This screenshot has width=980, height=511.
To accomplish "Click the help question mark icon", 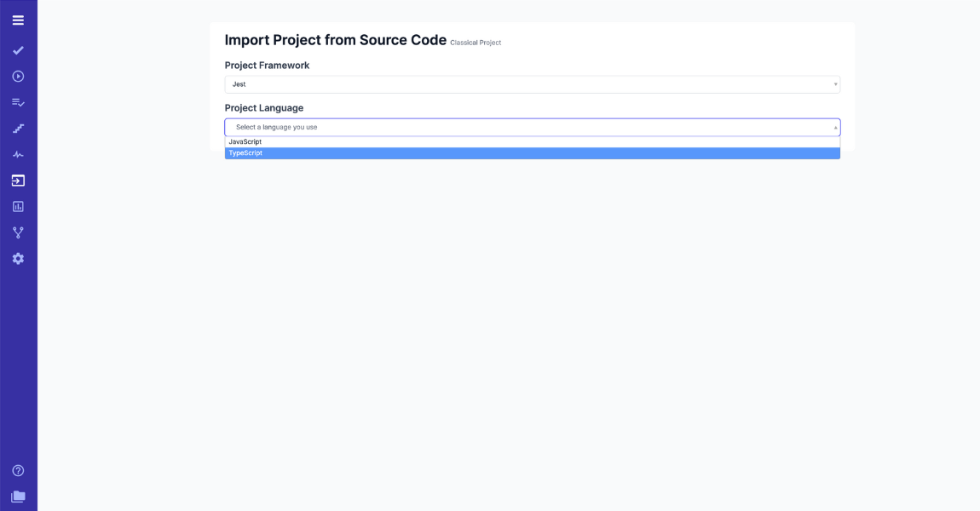I will click(18, 469).
